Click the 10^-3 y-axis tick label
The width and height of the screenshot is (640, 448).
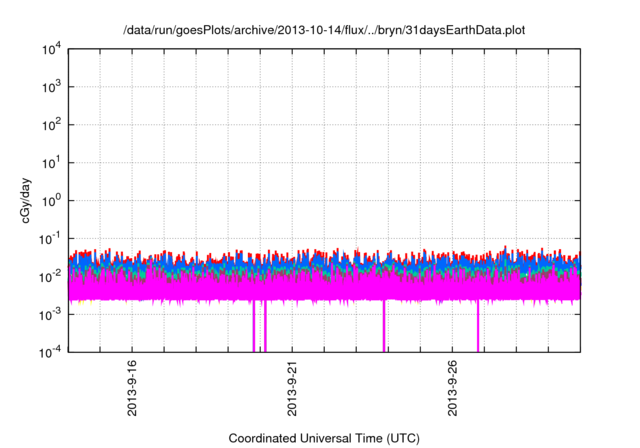50,315
